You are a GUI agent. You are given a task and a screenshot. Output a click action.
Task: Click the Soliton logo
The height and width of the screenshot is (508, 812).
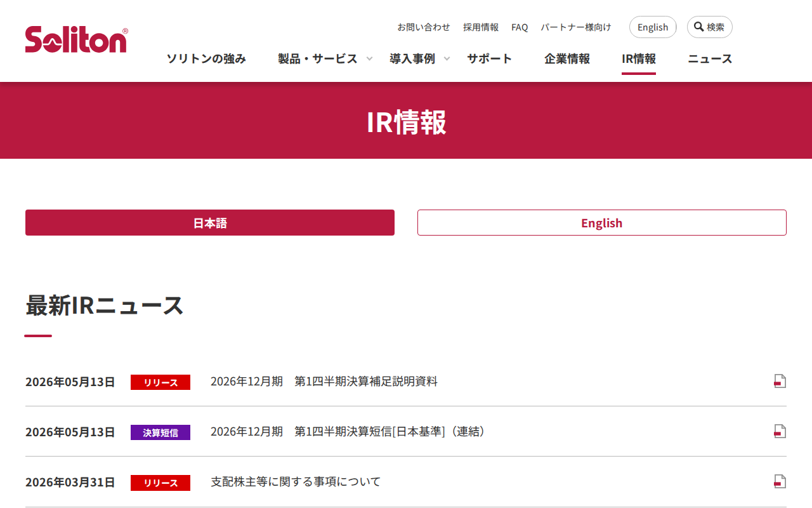click(76, 39)
